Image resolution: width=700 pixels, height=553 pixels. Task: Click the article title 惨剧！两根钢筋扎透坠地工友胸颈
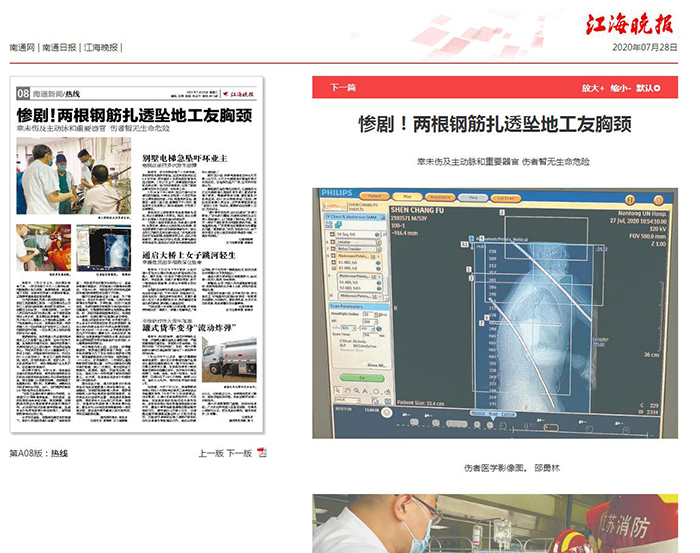pyautogui.click(x=495, y=124)
